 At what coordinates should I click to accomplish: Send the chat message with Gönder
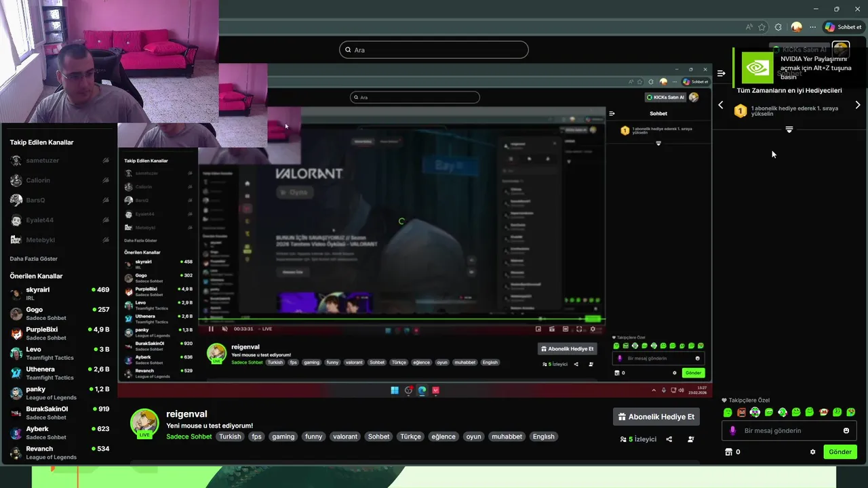click(840, 452)
